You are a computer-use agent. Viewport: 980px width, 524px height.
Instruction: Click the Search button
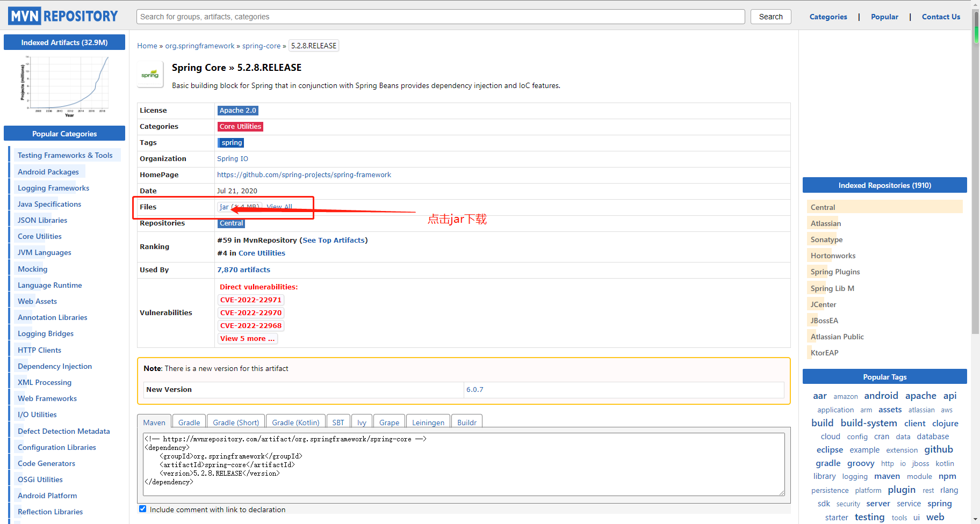pos(770,17)
